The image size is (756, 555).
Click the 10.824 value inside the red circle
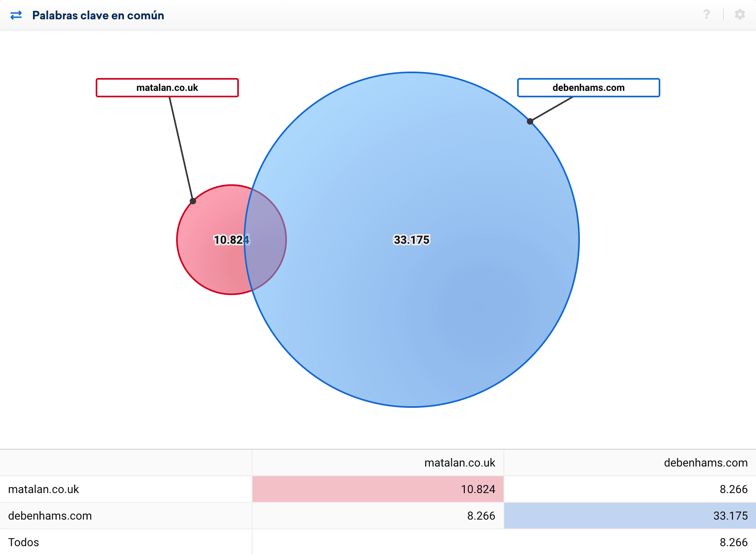tap(230, 240)
